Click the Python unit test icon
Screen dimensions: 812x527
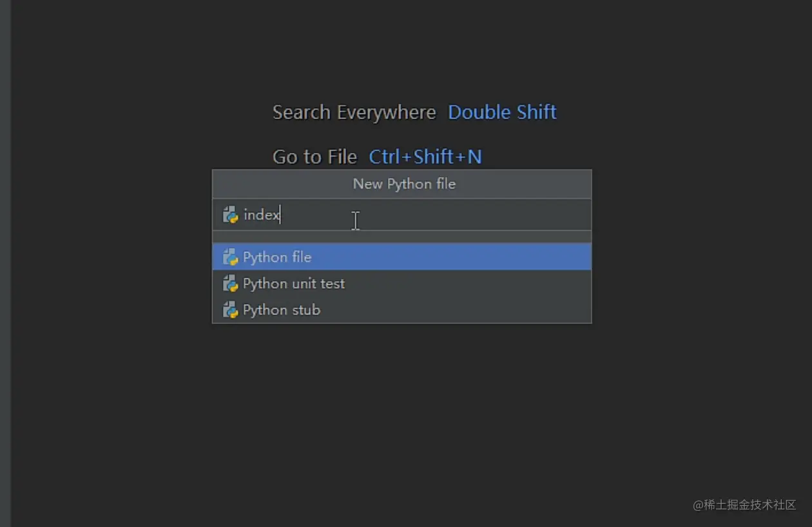(230, 283)
